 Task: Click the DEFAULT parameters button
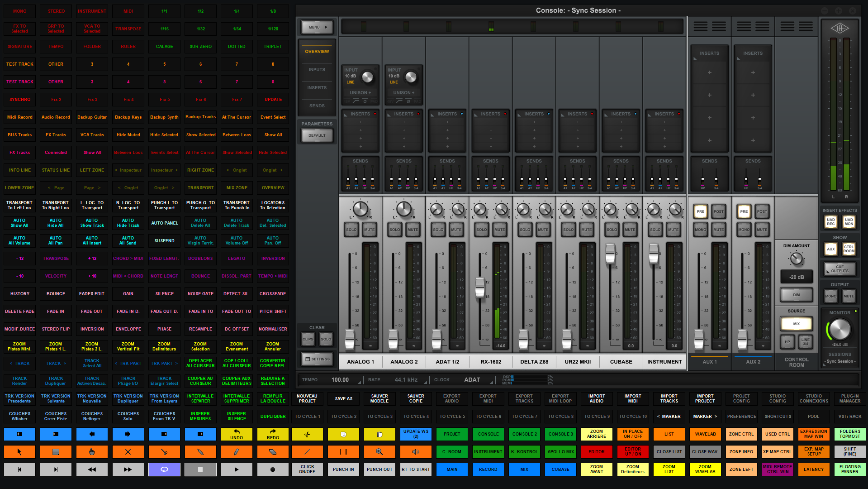[x=317, y=135]
